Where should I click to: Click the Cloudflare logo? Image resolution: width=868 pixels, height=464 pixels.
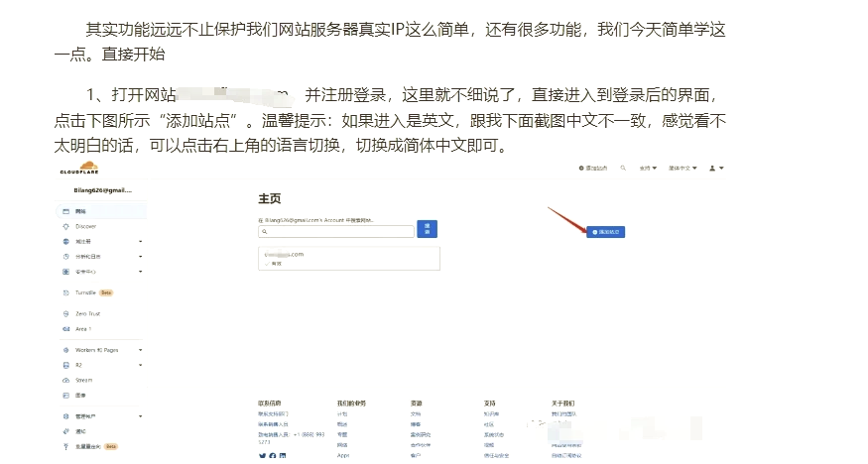pos(79,168)
